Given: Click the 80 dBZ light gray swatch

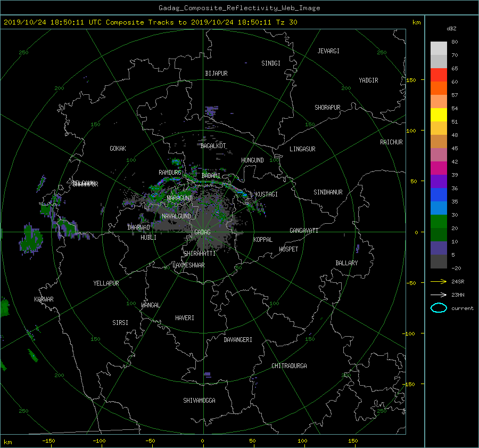Looking at the screenshot, I should [439, 48].
